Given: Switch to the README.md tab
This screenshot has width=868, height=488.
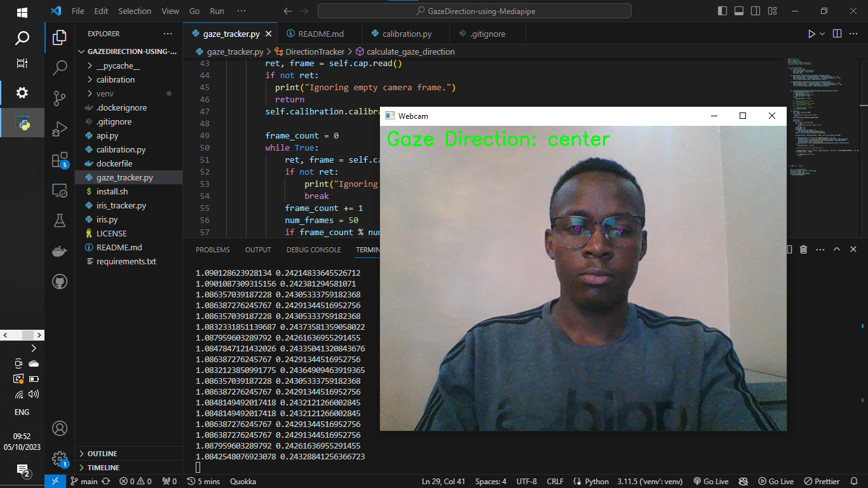Looking at the screenshot, I should pyautogui.click(x=319, y=33).
